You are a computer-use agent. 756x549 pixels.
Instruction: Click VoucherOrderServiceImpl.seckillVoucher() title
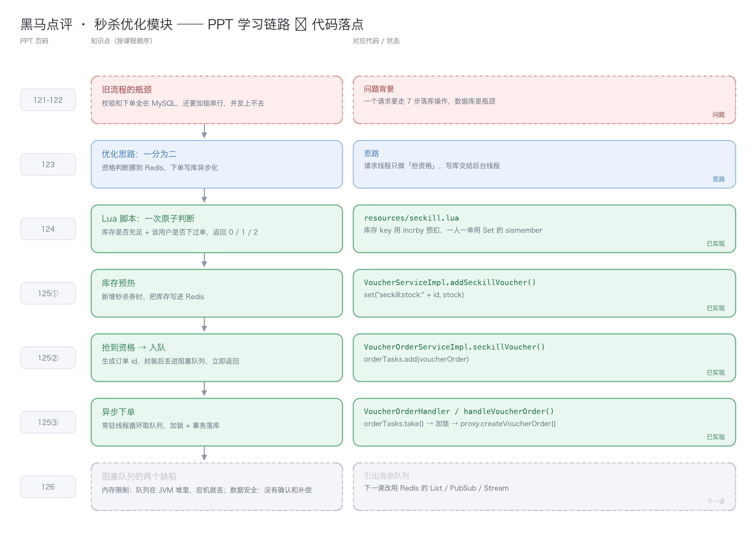point(454,347)
